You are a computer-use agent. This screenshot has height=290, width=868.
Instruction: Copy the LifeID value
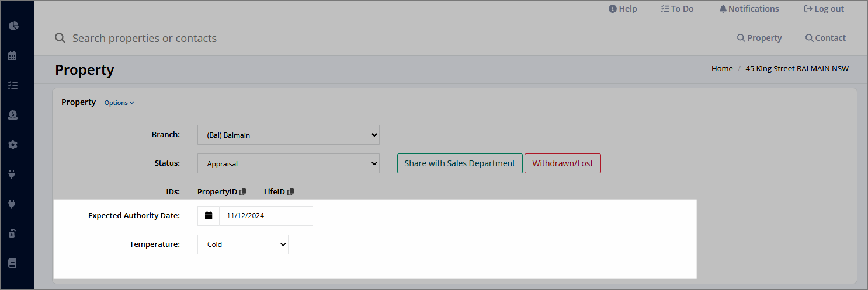(x=290, y=191)
